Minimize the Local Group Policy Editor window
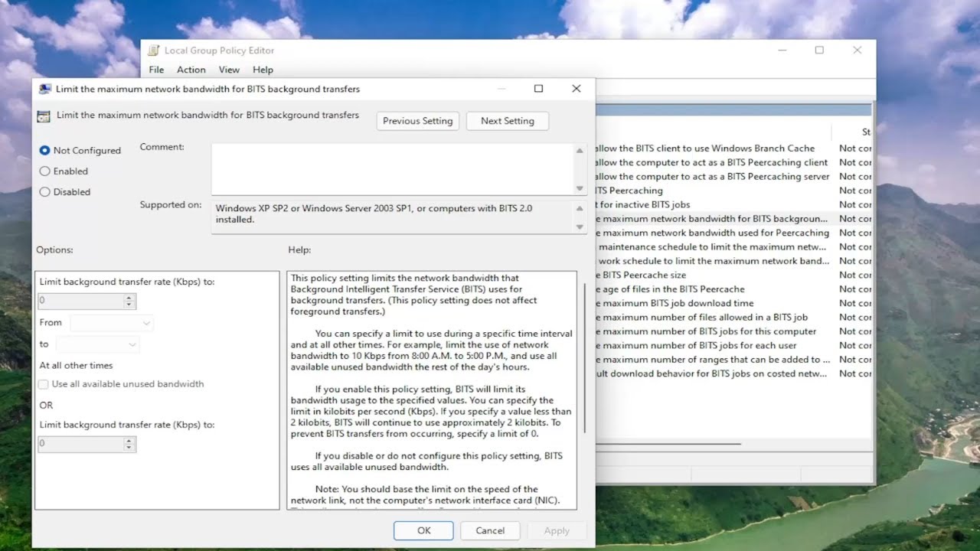This screenshot has width=980, height=551. point(782,51)
